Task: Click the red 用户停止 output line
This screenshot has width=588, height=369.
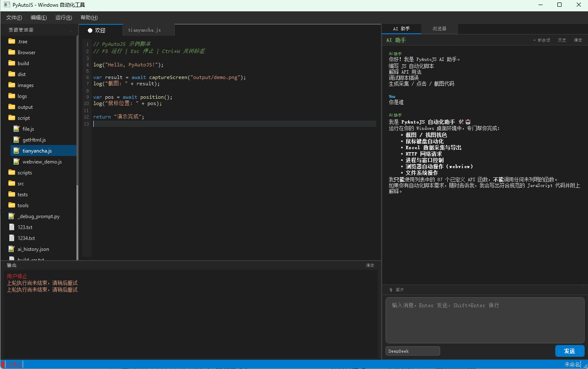Action: (17, 276)
